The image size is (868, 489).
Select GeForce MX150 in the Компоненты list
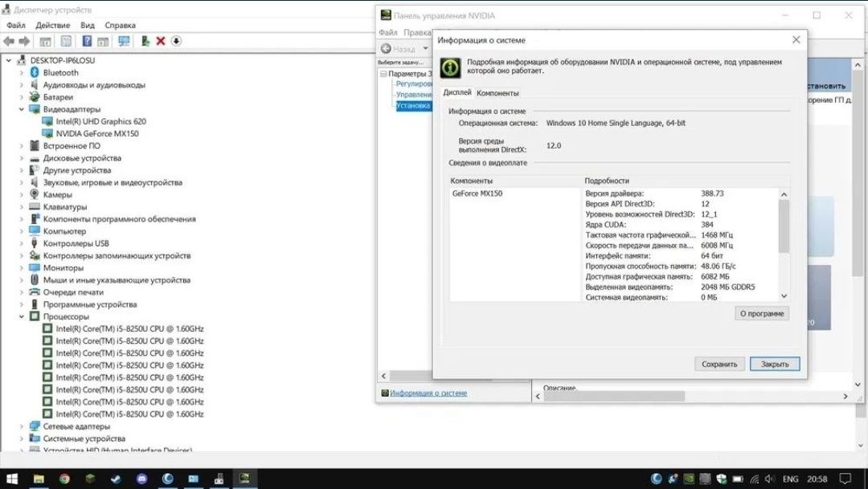click(477, 194)
